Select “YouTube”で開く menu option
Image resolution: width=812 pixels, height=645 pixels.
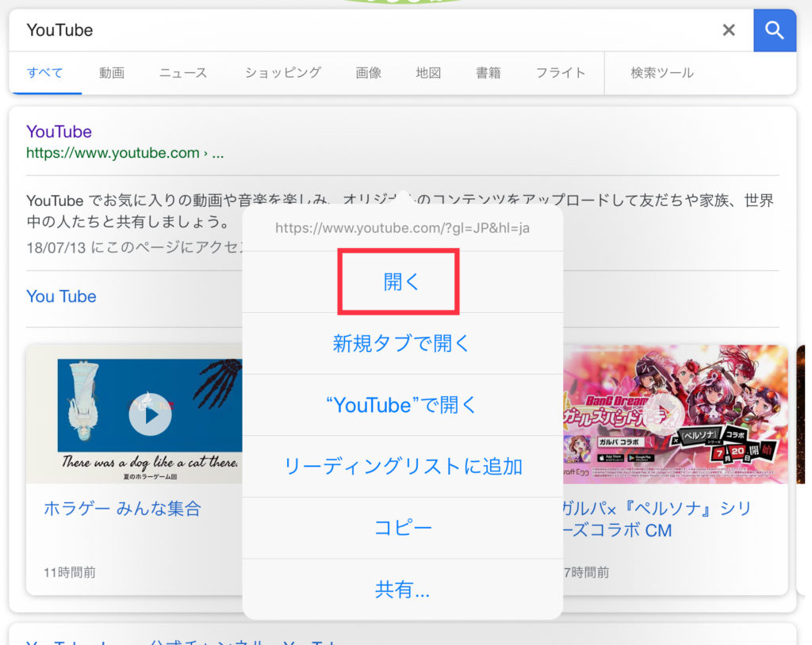(402, 405)
